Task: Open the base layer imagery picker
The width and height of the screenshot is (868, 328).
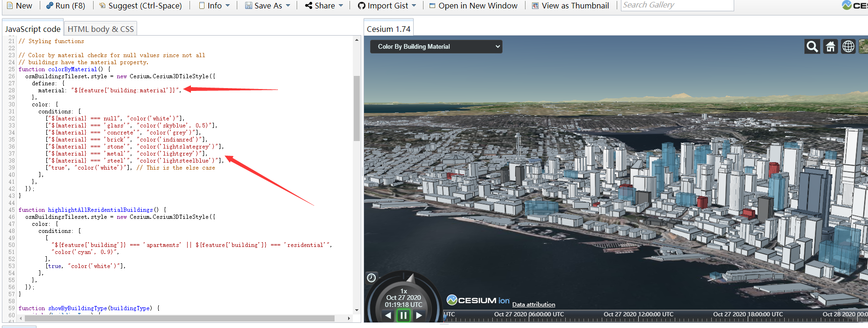Action: 864,46
